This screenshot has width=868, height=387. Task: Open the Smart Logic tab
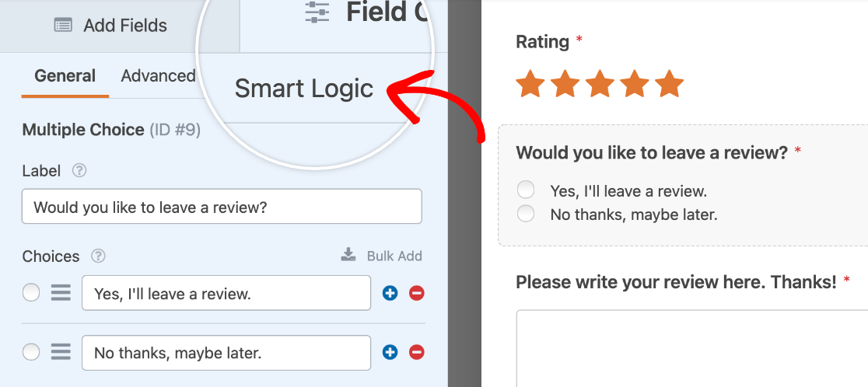pyautogui.click(x=304, y=89)
